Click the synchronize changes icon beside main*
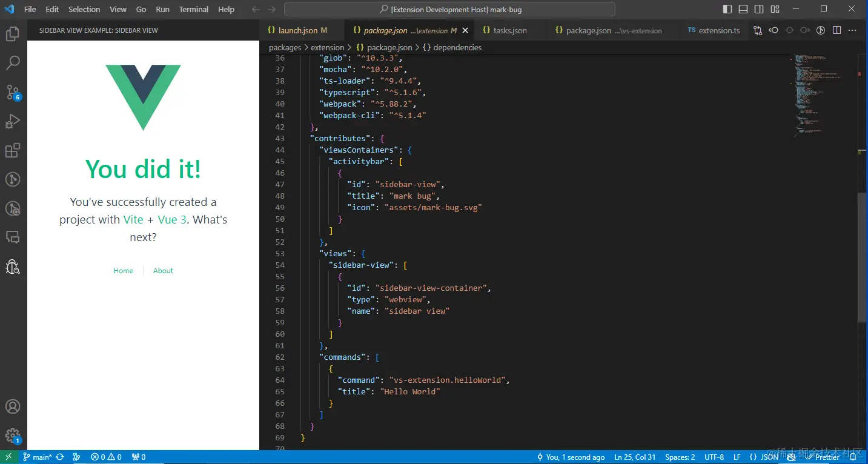The height and width of the screenshot is (464, 868). [60, 457]
